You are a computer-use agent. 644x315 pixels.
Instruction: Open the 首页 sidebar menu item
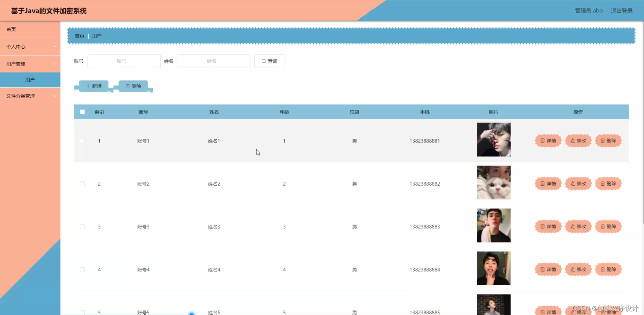click(x=11, y=29)
